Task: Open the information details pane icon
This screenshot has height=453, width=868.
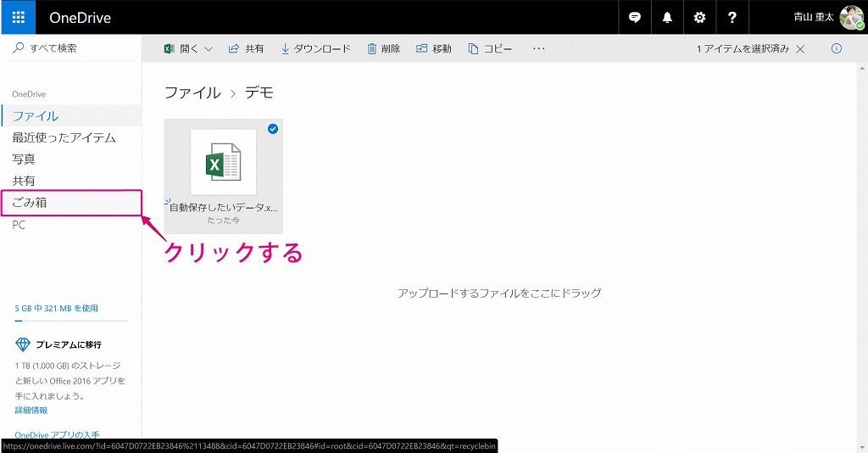Action: [x=837, y=48]
